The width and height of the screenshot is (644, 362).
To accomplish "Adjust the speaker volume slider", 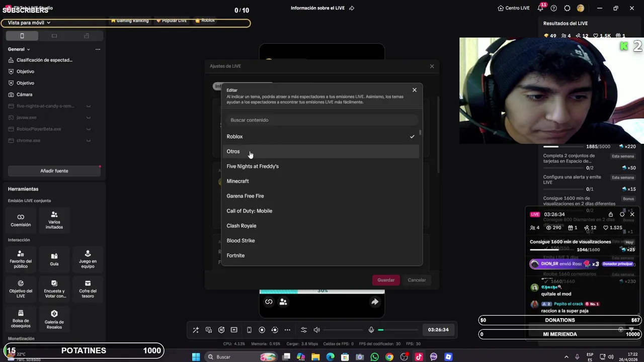I will 344,330.
